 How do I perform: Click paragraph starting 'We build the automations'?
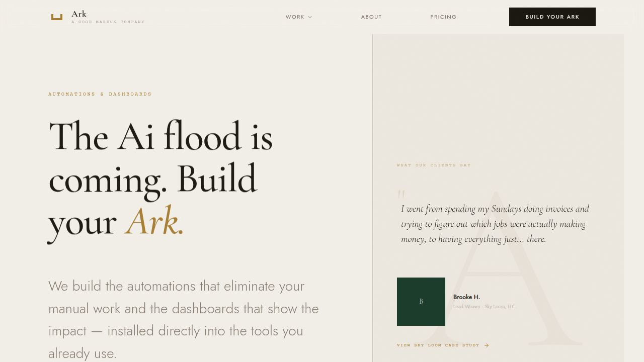click(x=184, y=320)
